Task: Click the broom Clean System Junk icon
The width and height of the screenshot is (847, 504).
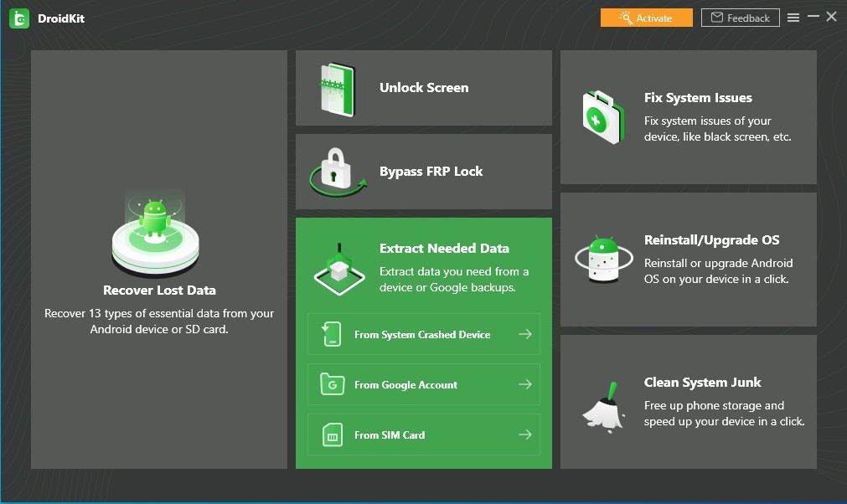Action: coord(605,404)
